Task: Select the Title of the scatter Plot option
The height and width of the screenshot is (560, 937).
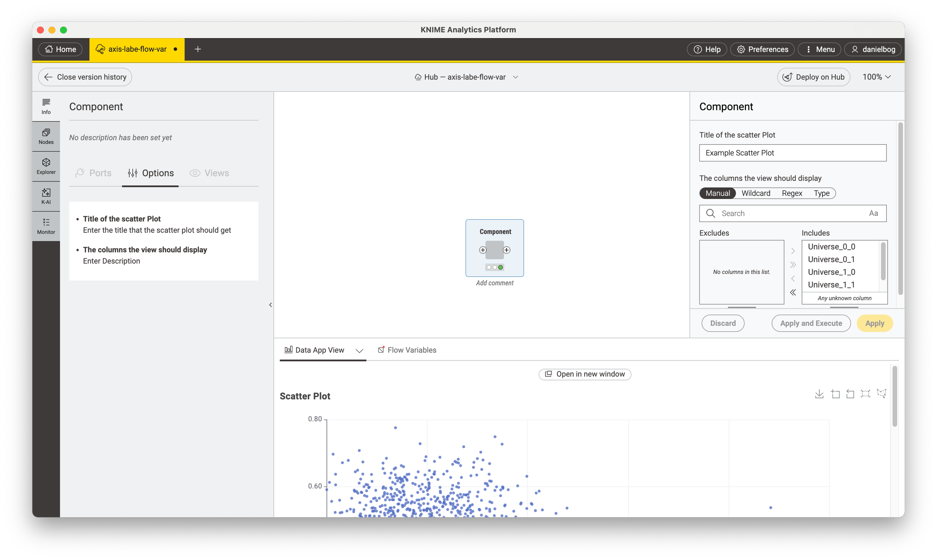Action: point(122,219)
